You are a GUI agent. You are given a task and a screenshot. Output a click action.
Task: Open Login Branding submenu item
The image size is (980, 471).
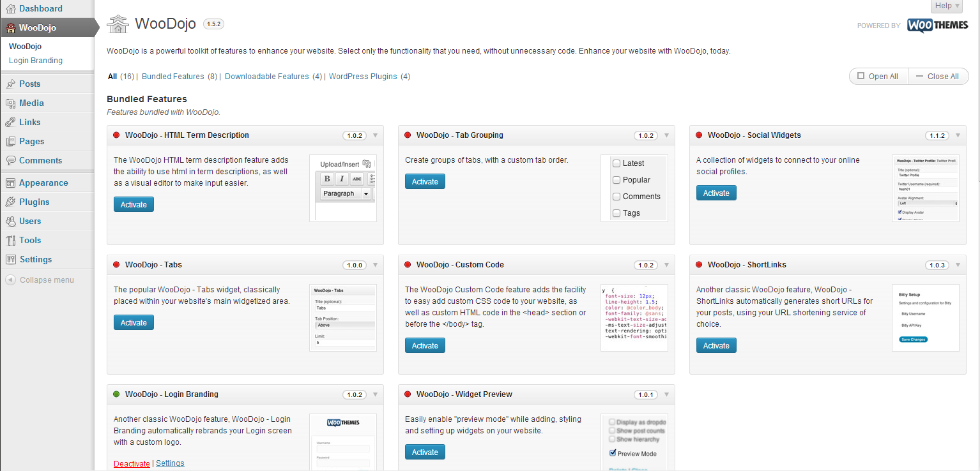pyautogui.click(x=36, y=61)
